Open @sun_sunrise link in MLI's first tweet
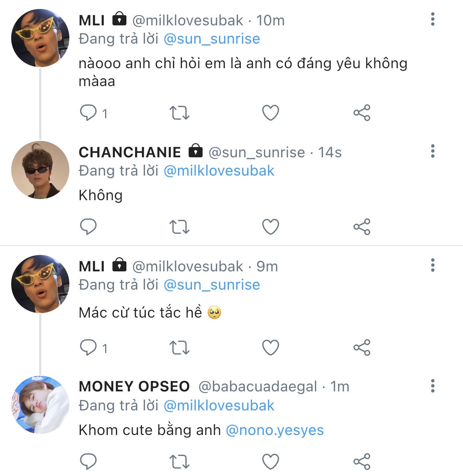The height and width of the screenshot is (476, 463). [212, 39]
